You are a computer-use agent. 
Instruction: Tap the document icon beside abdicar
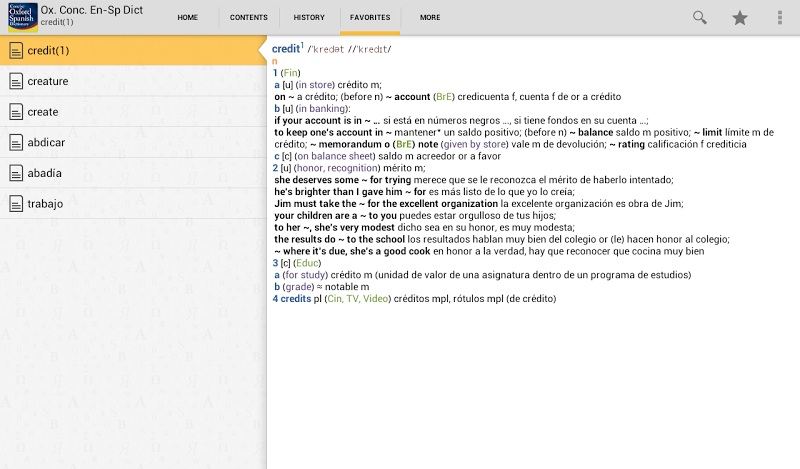coord(16,142)
